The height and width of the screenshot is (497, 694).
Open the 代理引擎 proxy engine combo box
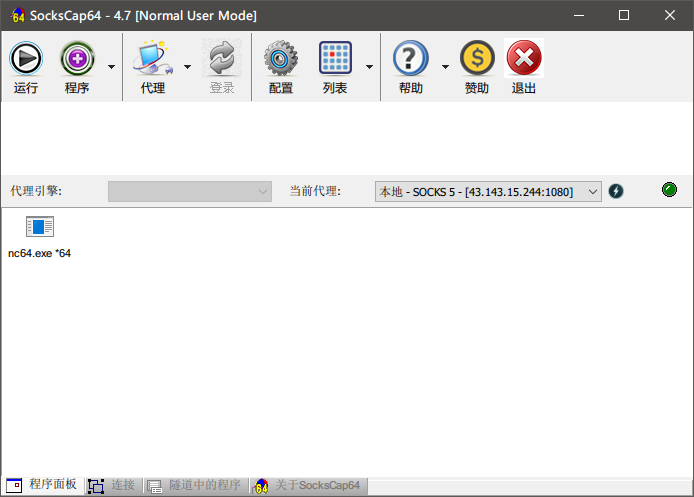pyautogui.click(x=190, y=192)
